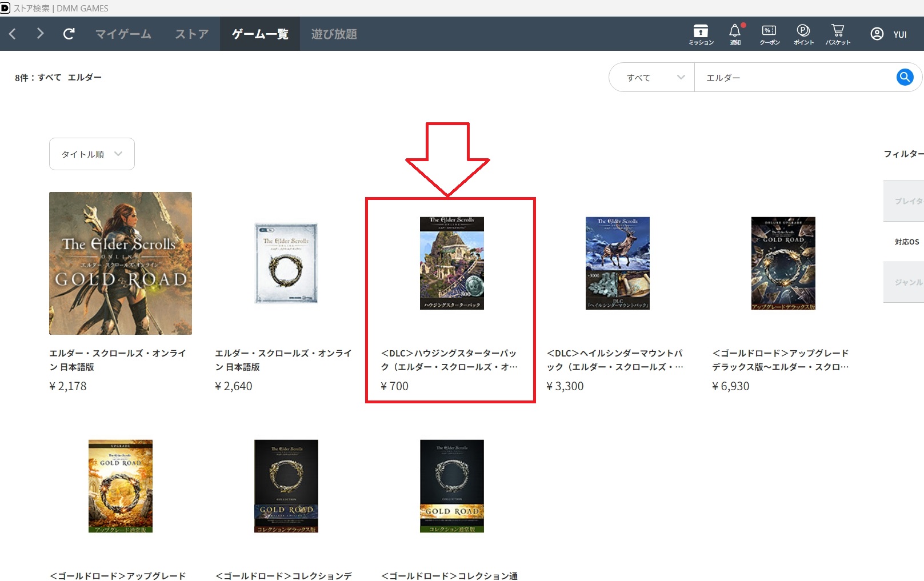Go forward with the right arrow icon
This screenshot has height=581, width=924.
[x=40, y=34]
